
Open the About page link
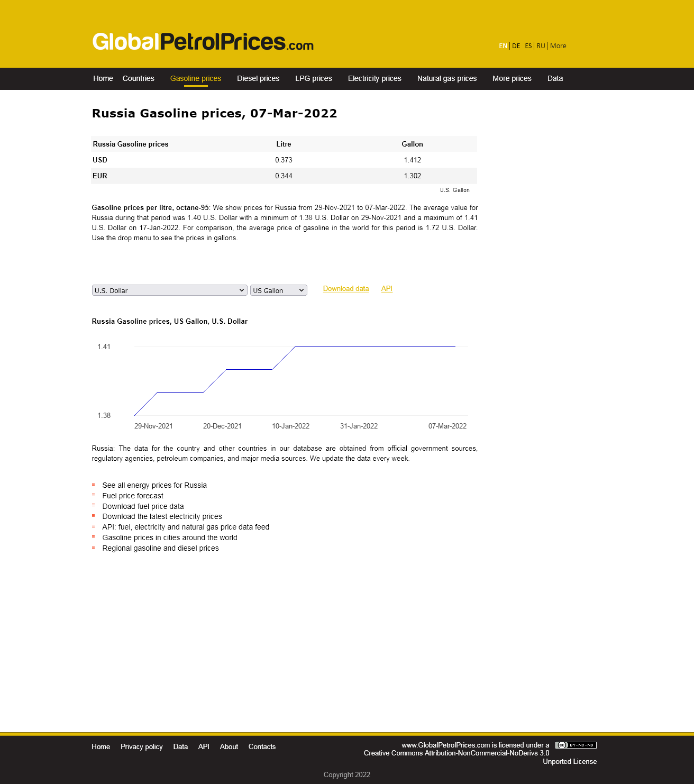point(229,747)
